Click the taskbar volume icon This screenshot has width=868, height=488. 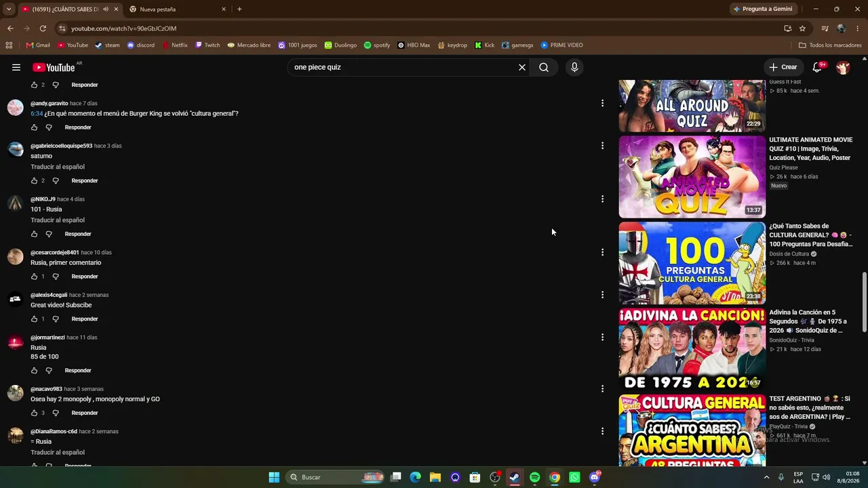click(826, 477)
